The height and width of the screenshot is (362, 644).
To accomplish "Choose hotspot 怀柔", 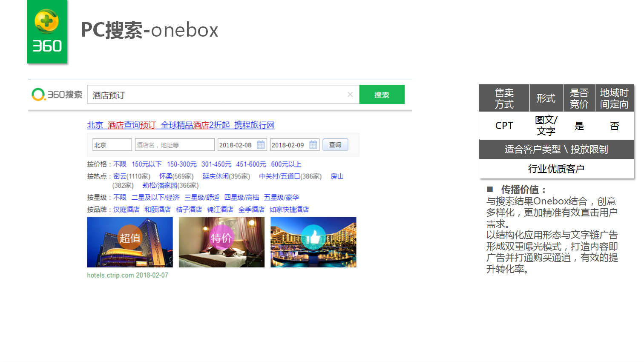I will click(166, 176).
